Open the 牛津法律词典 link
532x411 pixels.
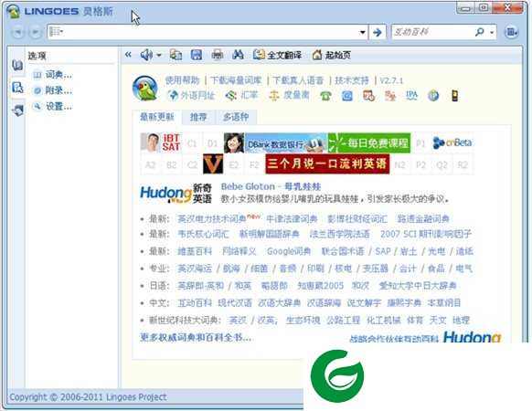click(292, 218)
